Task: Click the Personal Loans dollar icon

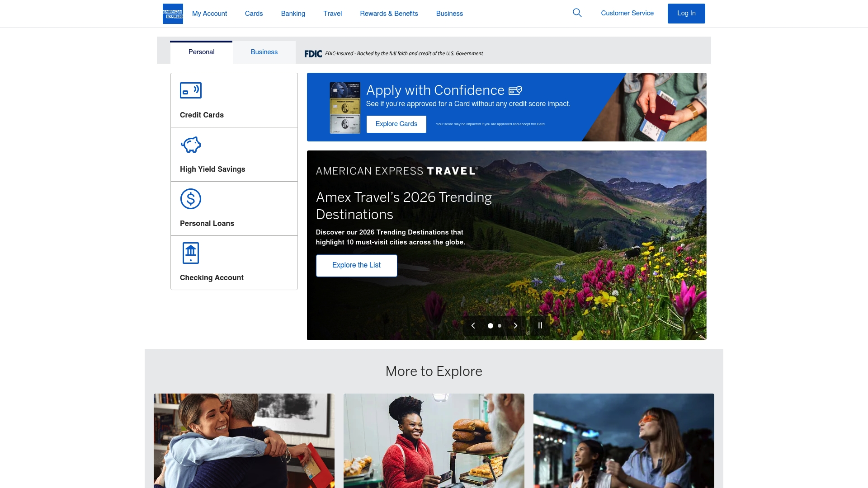Action: tap(190, 198)
